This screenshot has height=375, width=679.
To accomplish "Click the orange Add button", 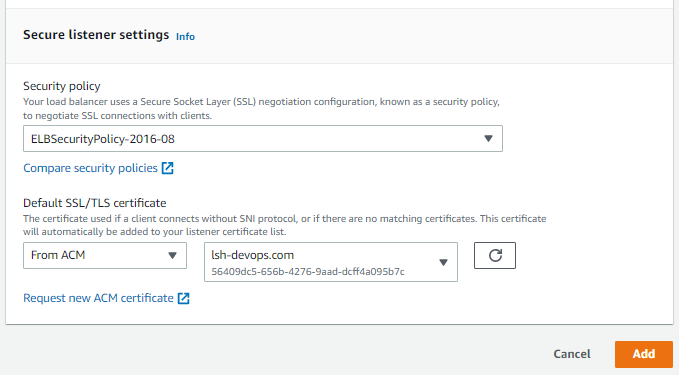I will (x=644, y=354).
